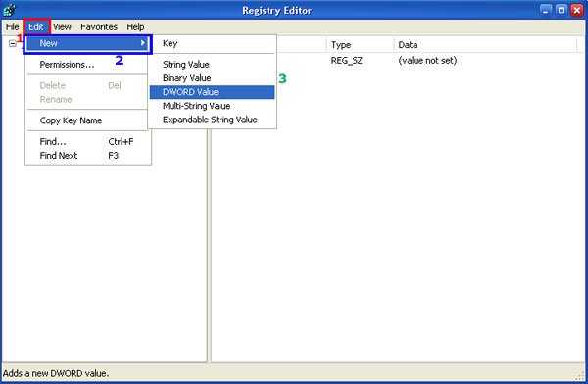Open the File menu
The image size is (588, 384).
pyautogui.click(x=12, y=27)
